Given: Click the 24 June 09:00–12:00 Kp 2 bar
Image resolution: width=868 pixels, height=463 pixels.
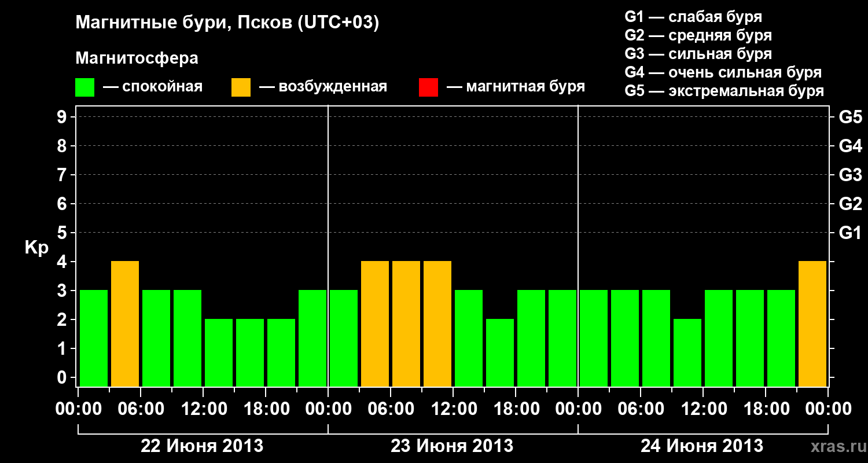Looking at the screenshot, I should coord(687,352).
